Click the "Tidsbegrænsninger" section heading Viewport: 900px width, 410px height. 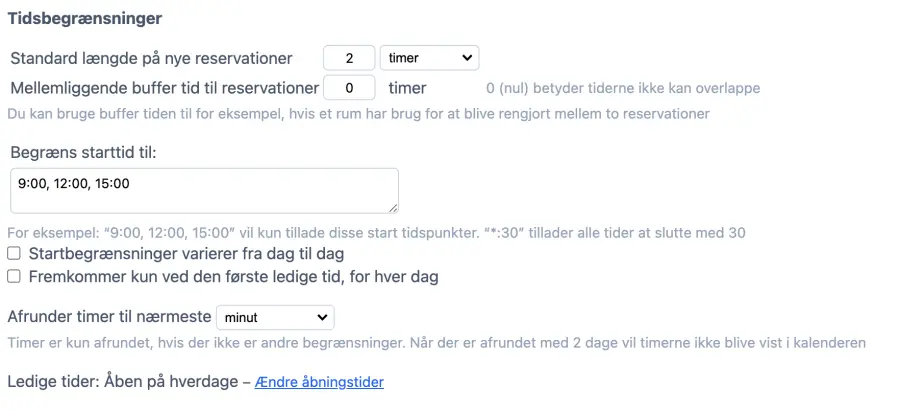pos(85,18)
